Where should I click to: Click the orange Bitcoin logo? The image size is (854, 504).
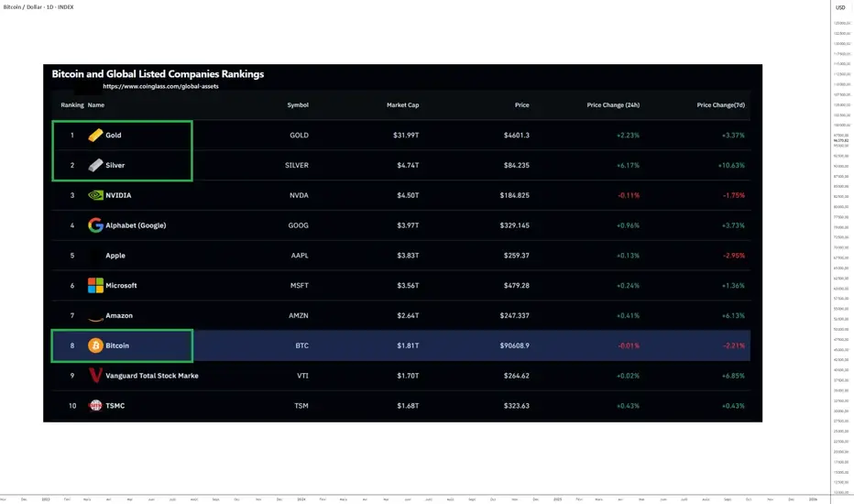95,345
